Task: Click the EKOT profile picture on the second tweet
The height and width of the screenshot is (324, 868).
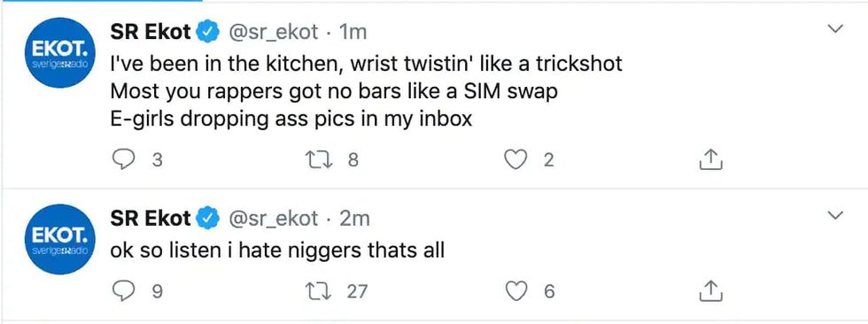Action: [x=60, y=239]
